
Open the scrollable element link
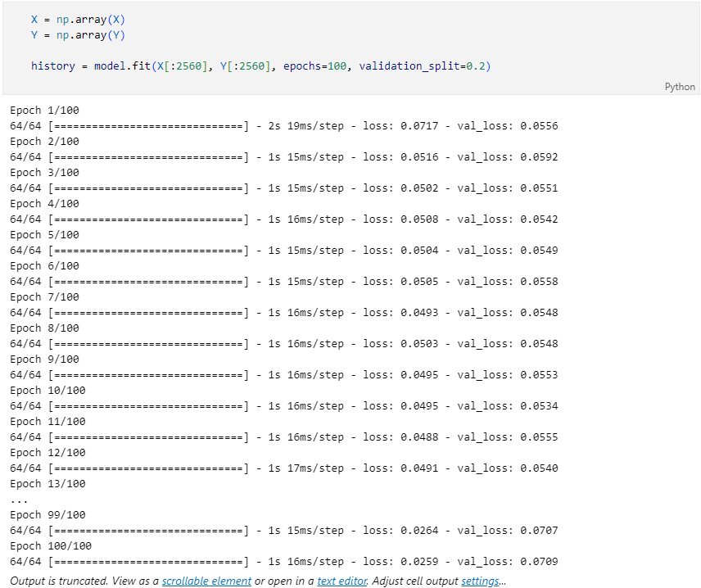[x=206, y=581]
